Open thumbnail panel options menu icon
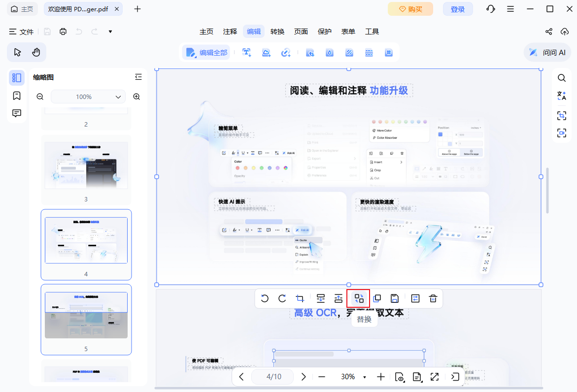The image size is (577, 392). click(x=138, y=77)
